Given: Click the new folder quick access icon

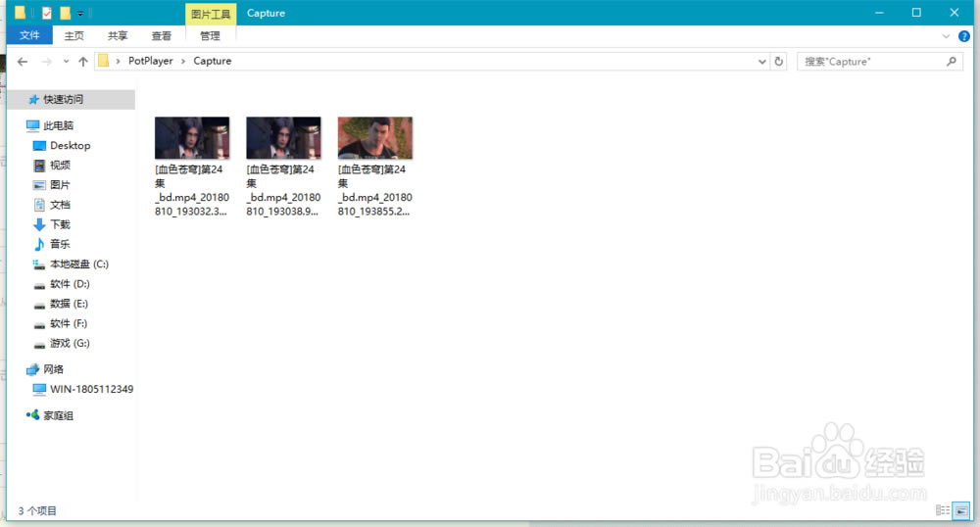Looking at the screenshot, I should click(65, 13).
